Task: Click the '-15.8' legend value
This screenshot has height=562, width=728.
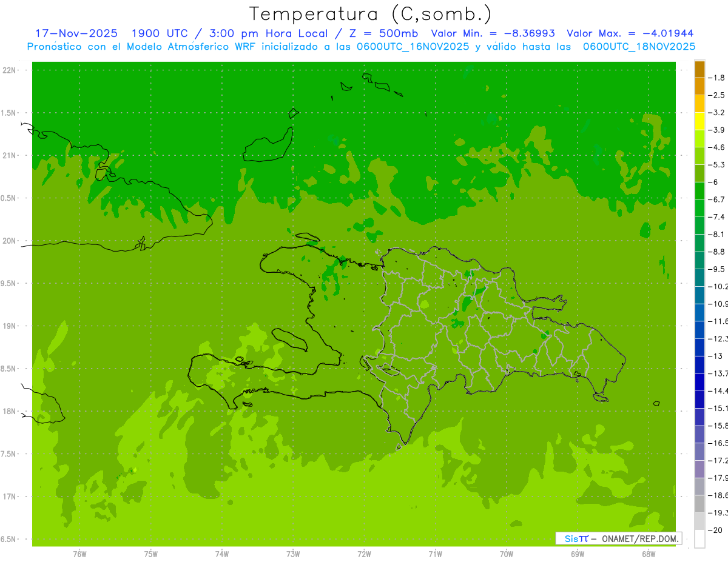Action: [x=718, y=426]
